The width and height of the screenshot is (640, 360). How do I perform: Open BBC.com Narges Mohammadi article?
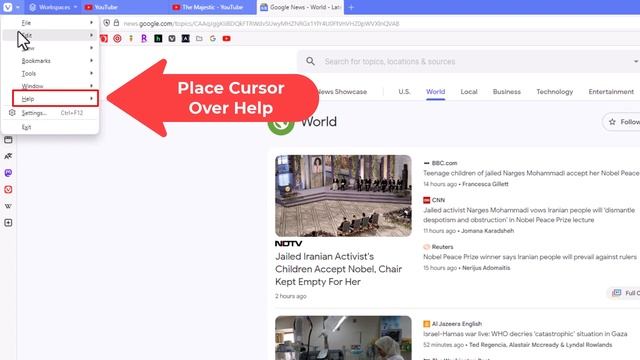531,173
